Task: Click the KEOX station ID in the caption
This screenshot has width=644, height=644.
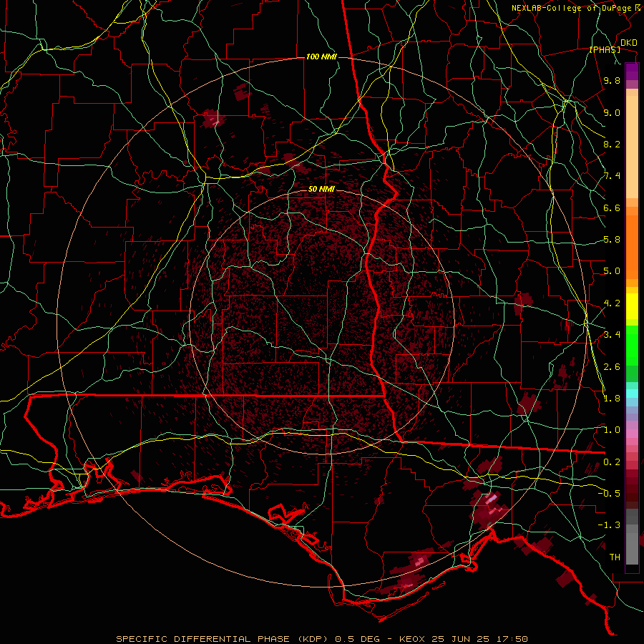Action: 411,639
